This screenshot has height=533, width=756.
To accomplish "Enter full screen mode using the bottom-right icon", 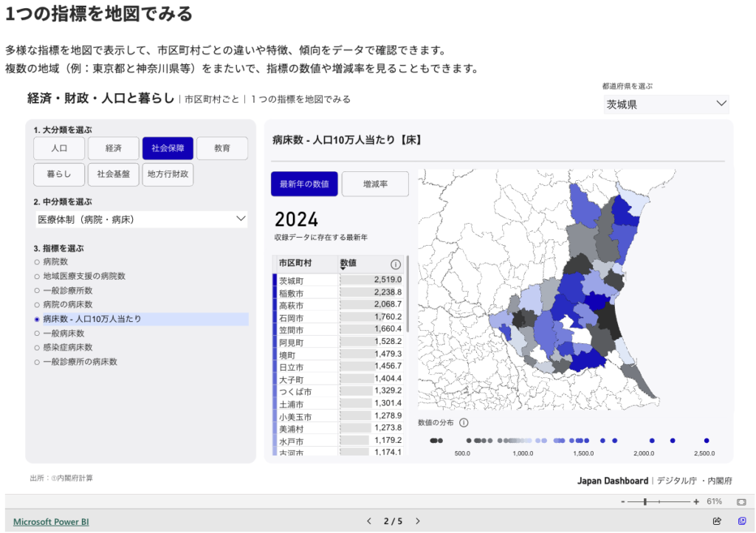I will [742, 521].
